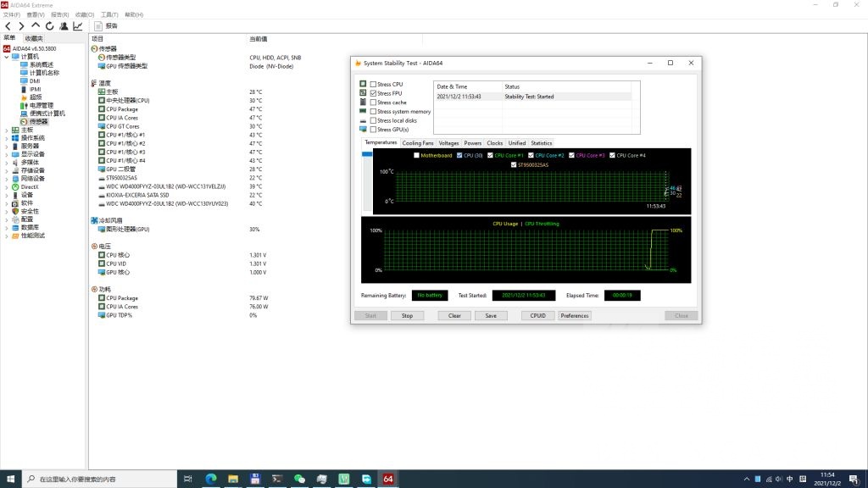Screen dimensions: 868x488
Task: Open WeChat from the taskbar
Action: [299, 480]
